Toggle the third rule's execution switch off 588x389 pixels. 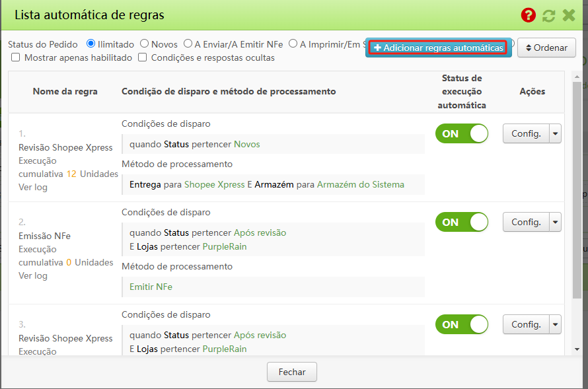(462, 324)
